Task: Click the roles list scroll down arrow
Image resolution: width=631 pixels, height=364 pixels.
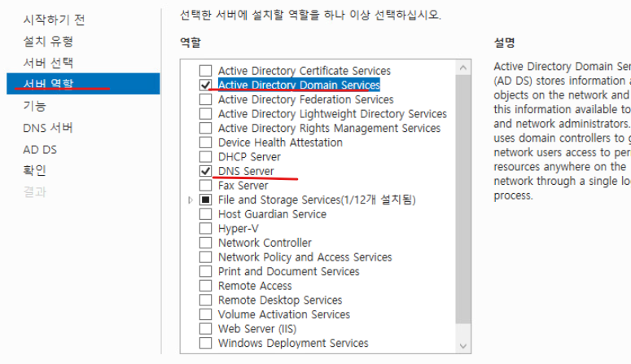Action: [x=463, y=346]
